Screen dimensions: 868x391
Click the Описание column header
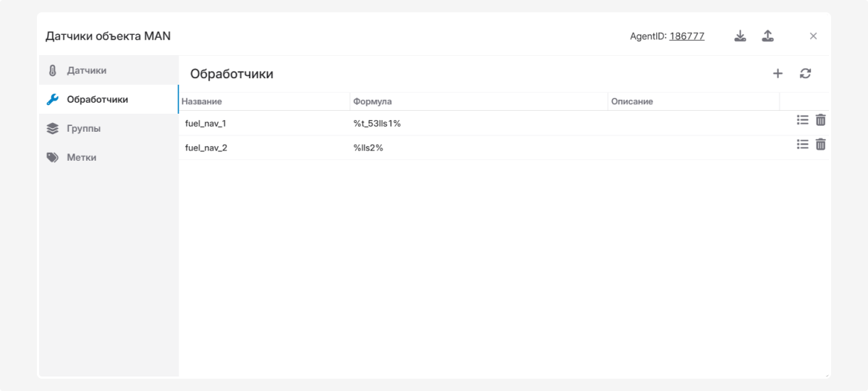(x=631, y=101)
